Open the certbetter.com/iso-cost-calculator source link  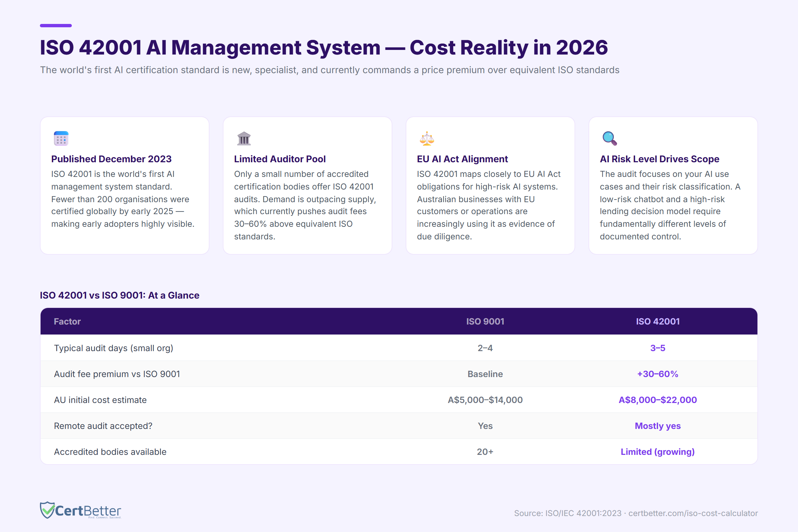click(693, 513)
